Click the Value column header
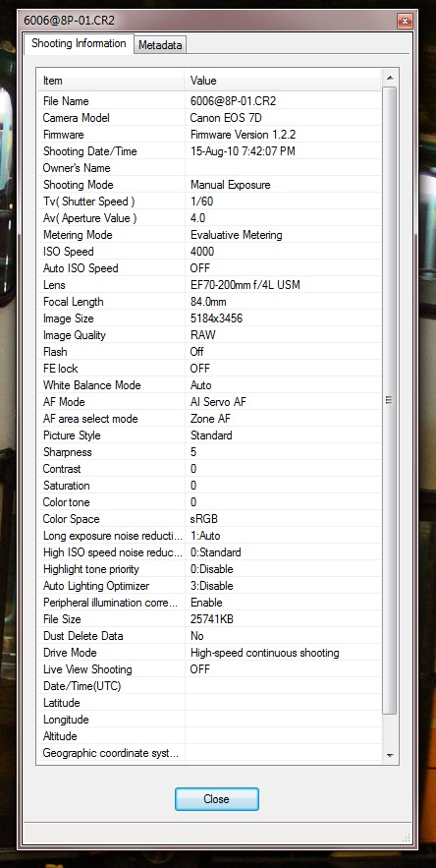The width and height of the screenshot is (436, 868). (283, 81)
